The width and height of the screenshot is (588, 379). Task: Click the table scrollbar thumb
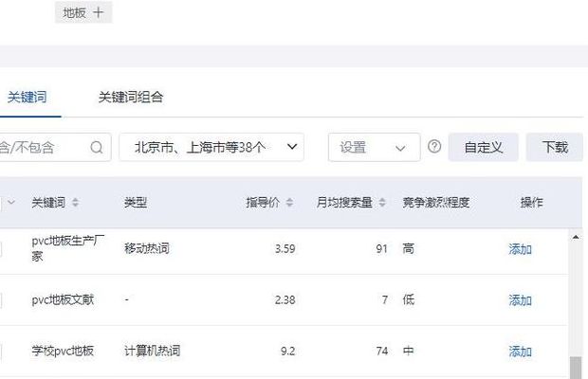click(576, 368)
